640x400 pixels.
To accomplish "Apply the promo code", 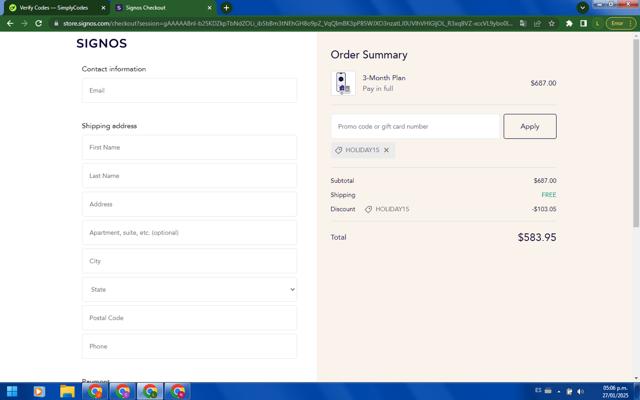I will (530, 127).
